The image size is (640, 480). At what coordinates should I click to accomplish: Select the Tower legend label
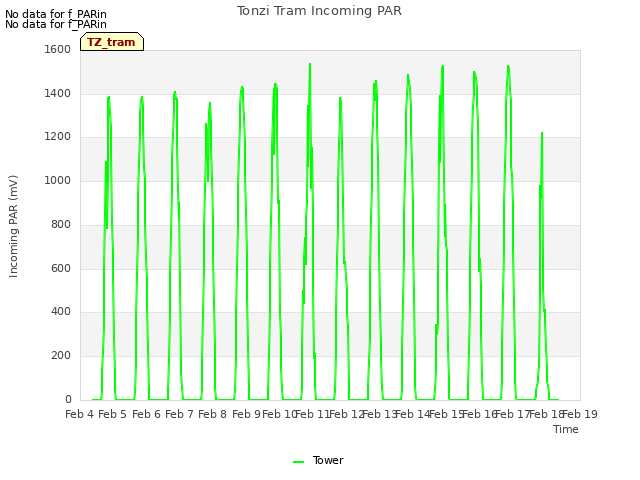(328, 460)
